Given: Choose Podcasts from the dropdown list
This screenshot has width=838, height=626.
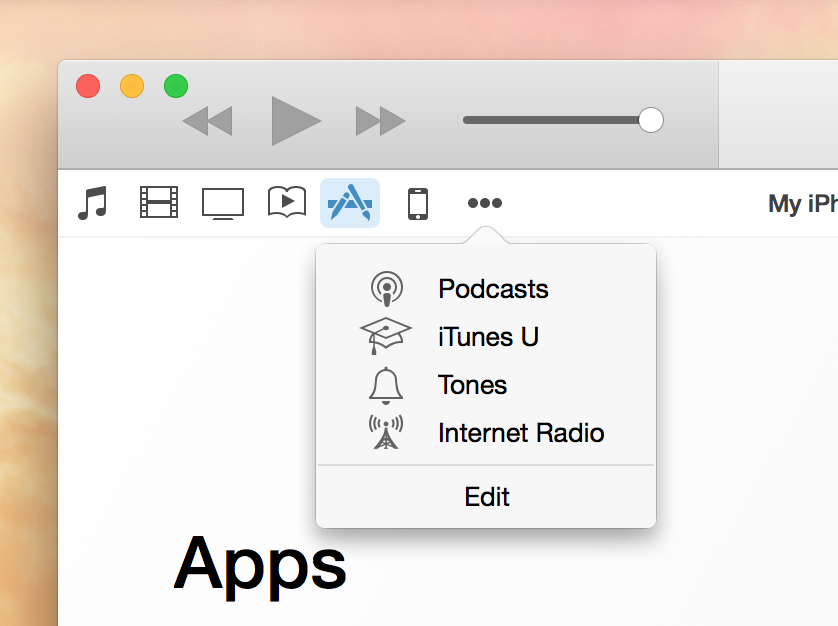Looking at the screenshot, I should click(x=493, y=289).
